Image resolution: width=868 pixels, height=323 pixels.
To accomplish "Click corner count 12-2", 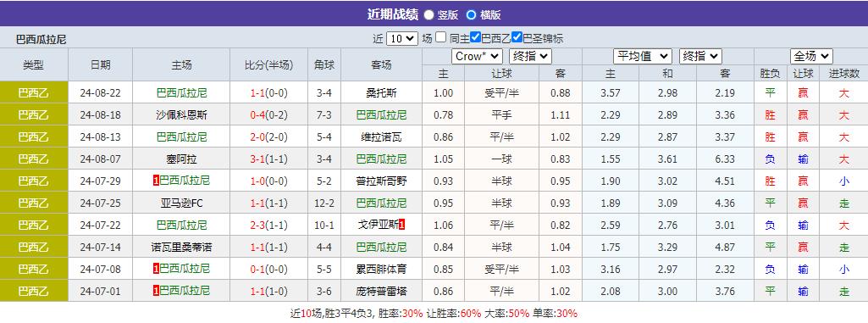I will (x=324, y=203).
